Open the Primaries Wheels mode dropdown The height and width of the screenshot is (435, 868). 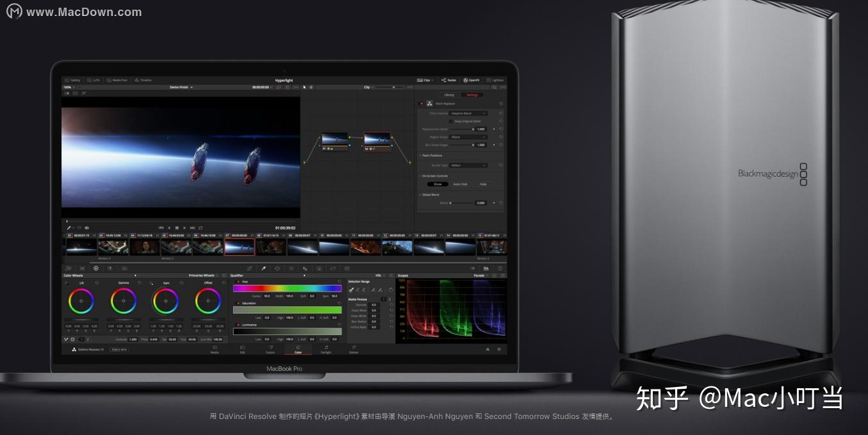pyautogui.click(x=203, y=275)
